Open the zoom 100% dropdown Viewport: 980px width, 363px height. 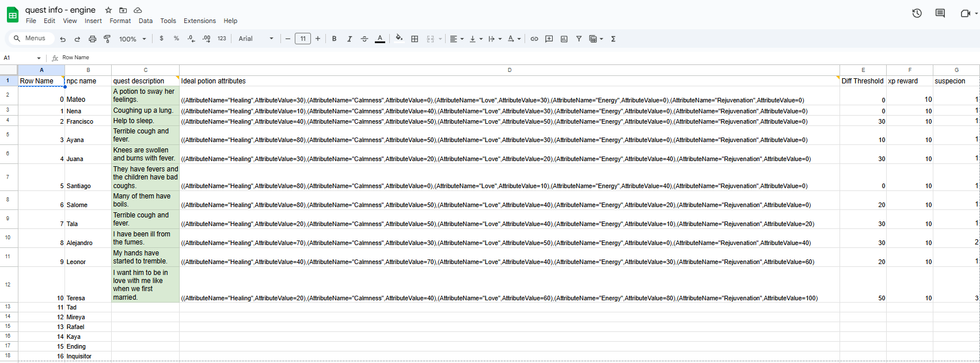tap(132, 39)
